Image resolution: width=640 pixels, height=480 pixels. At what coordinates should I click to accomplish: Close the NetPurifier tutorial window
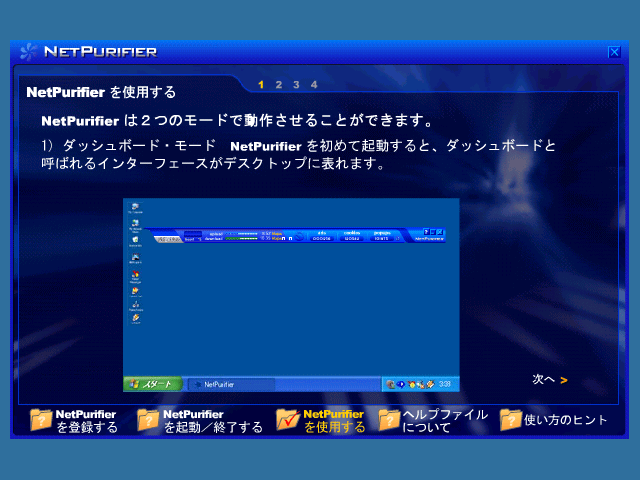614,52
